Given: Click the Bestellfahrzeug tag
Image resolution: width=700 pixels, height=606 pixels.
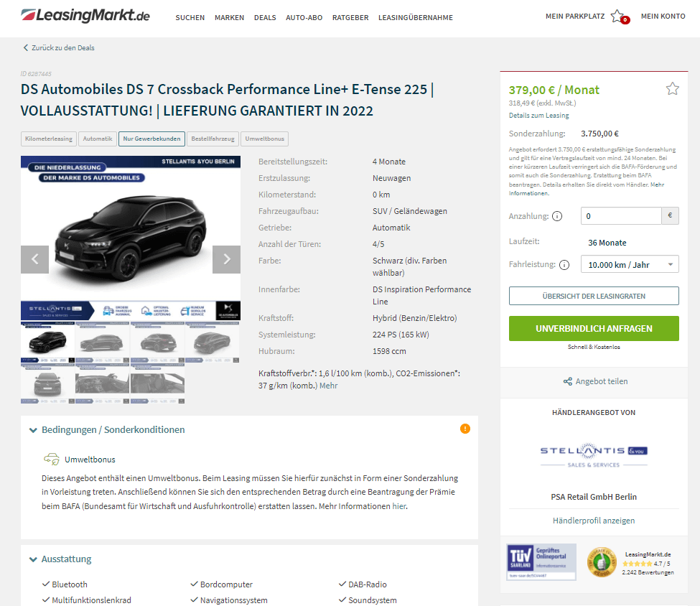Looking at the screenshot, I should [x=213, y=139].
